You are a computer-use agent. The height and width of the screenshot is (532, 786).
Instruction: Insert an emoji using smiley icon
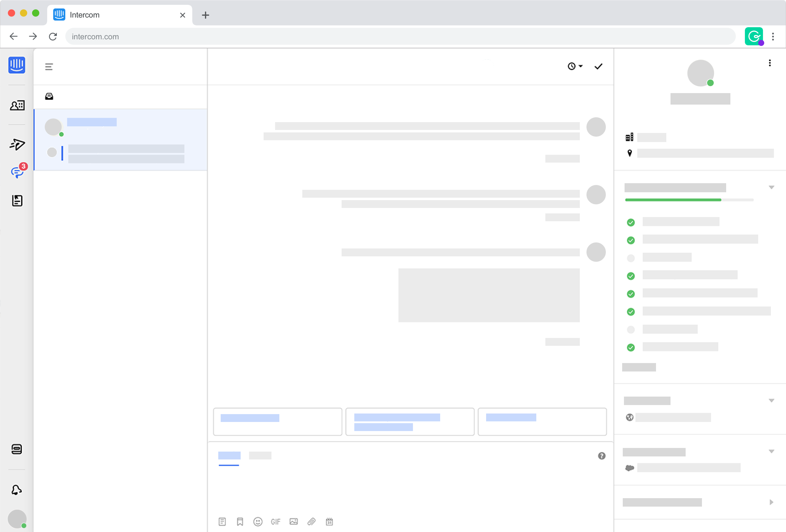[258, 522]
